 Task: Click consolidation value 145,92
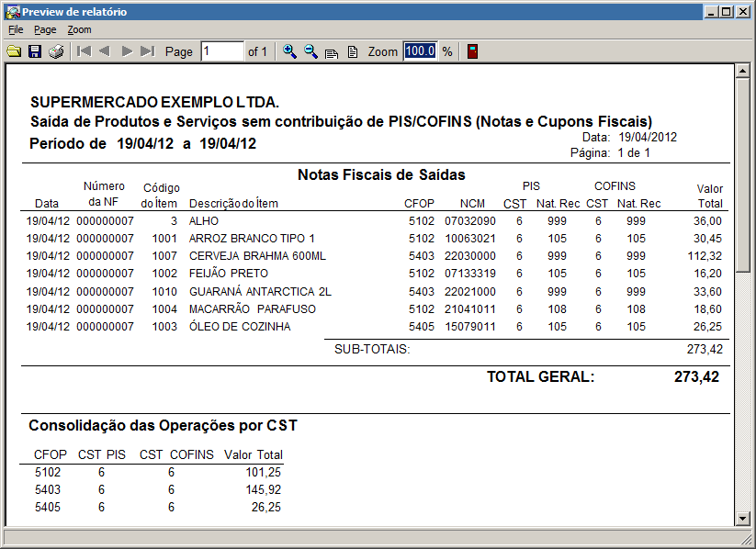tap(264, 489)
